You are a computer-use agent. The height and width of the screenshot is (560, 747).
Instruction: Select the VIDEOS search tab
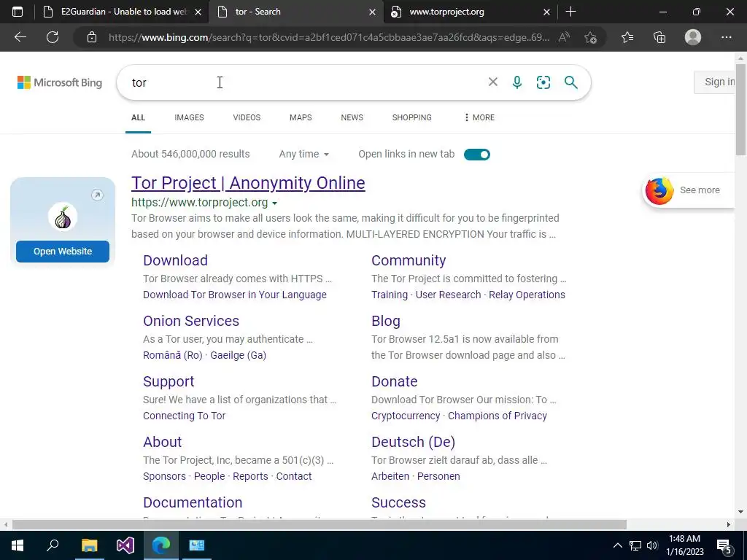247,117
